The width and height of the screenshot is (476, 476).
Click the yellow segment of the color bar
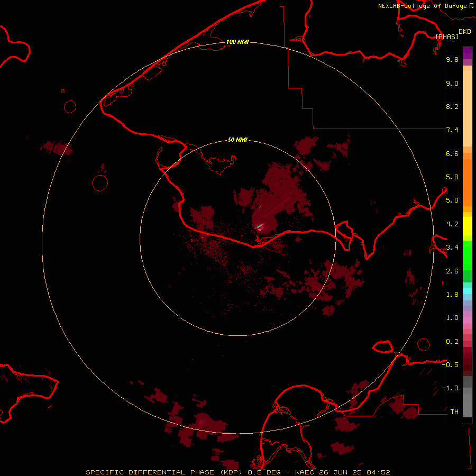467,226
